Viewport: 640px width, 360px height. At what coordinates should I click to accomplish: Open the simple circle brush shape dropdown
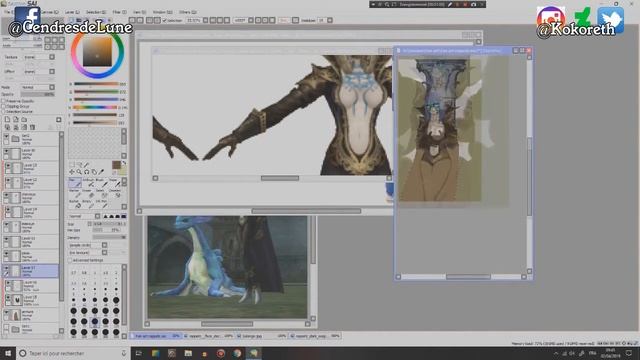tap(104, 245)
